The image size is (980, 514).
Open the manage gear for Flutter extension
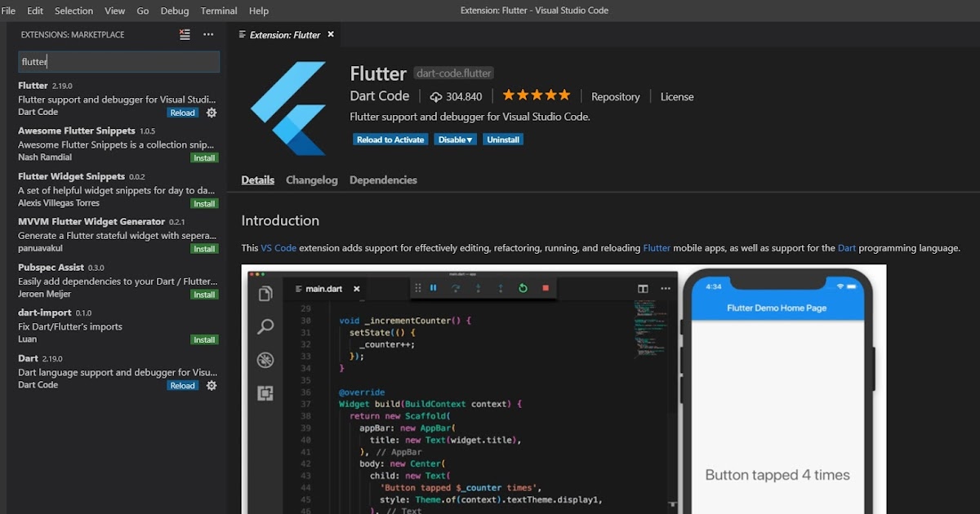(x=211, y=112)
